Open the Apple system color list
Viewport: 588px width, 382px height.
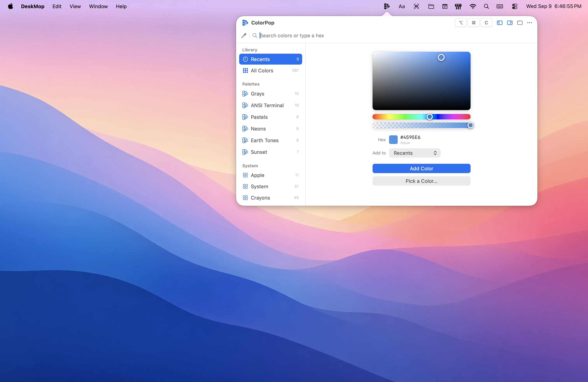coord(270,175)
